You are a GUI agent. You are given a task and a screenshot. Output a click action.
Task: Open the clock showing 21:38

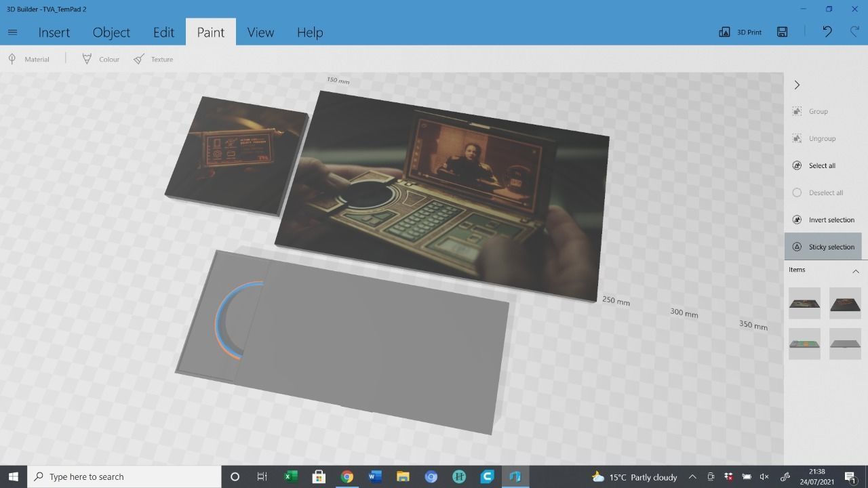[x=817, y=476]
